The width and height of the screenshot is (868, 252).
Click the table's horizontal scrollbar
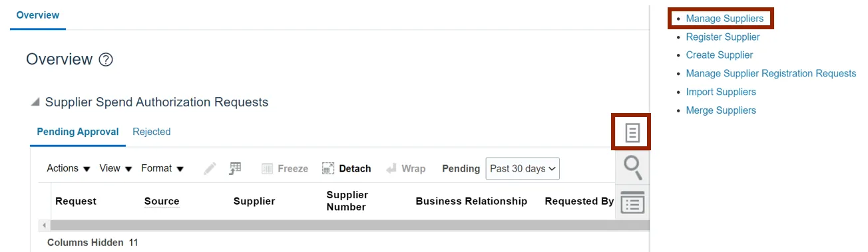[344, 225]
